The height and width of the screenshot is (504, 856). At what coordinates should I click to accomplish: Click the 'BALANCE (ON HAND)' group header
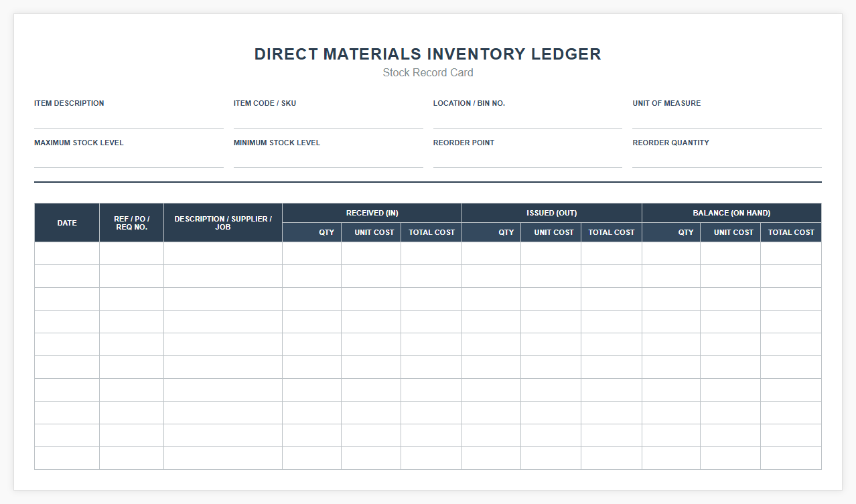click(x=731, y=213)
